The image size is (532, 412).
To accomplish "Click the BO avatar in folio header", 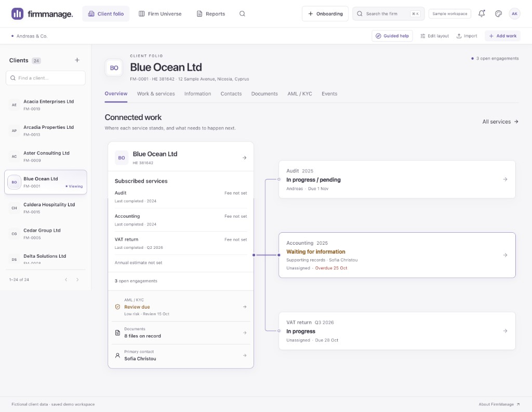I will click(114, 68).
